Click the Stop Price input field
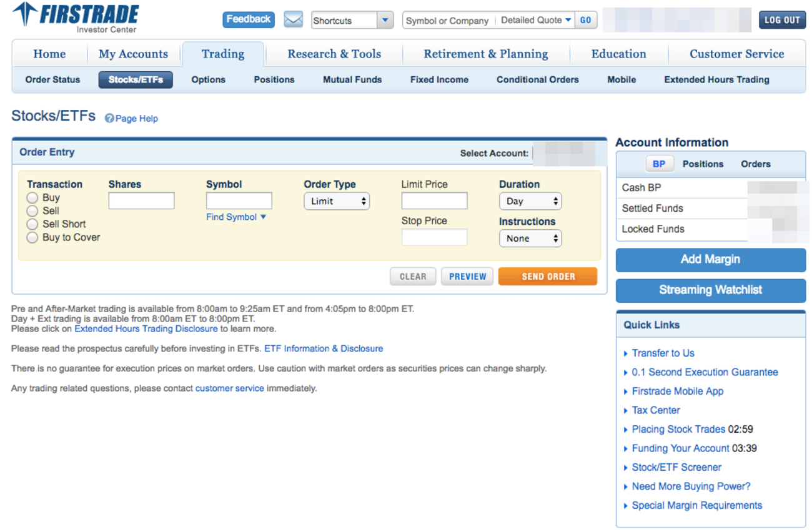This screenshot has width=812, height=532. point(434,237)
